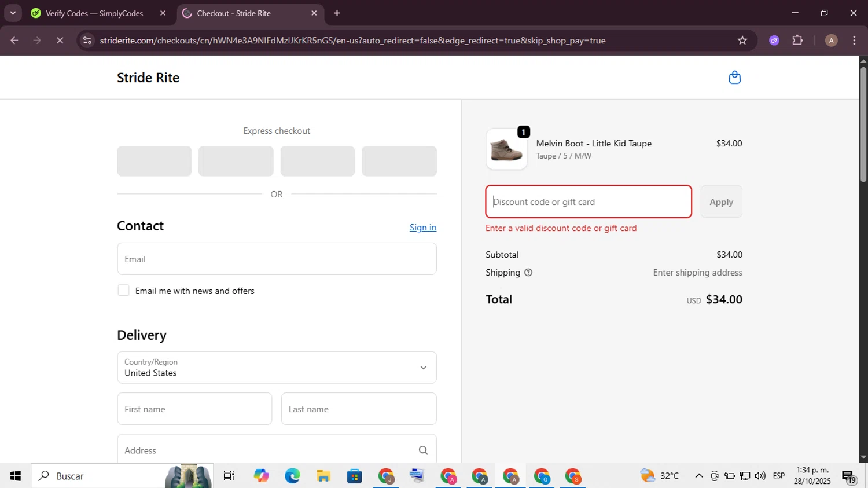The width and height of the screenshot is (868, 488).
Task: Click the Windows search box Buscar
Action: [x=122, y=476]
